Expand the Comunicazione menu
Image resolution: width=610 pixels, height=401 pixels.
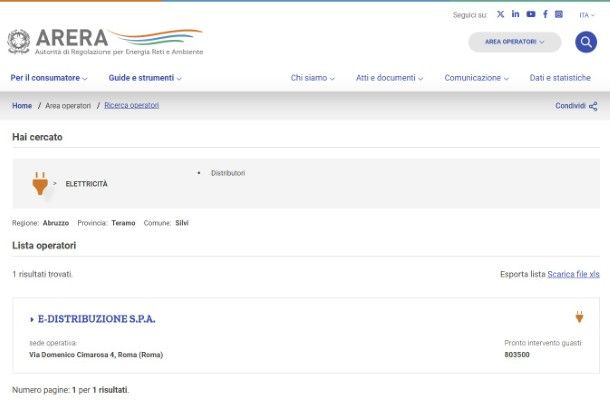tap(477, 78)
